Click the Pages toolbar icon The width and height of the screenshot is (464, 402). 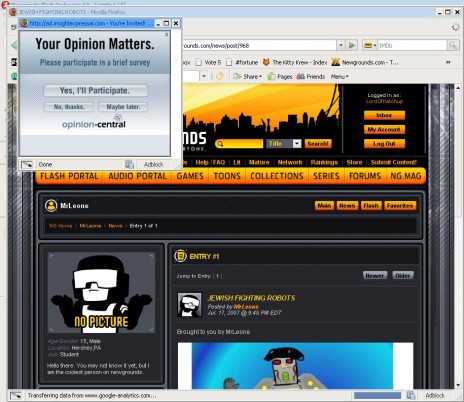point(271,77)
